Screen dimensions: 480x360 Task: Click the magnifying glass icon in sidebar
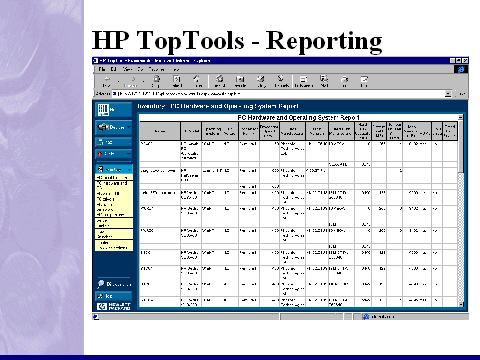(x=101, y=284)
